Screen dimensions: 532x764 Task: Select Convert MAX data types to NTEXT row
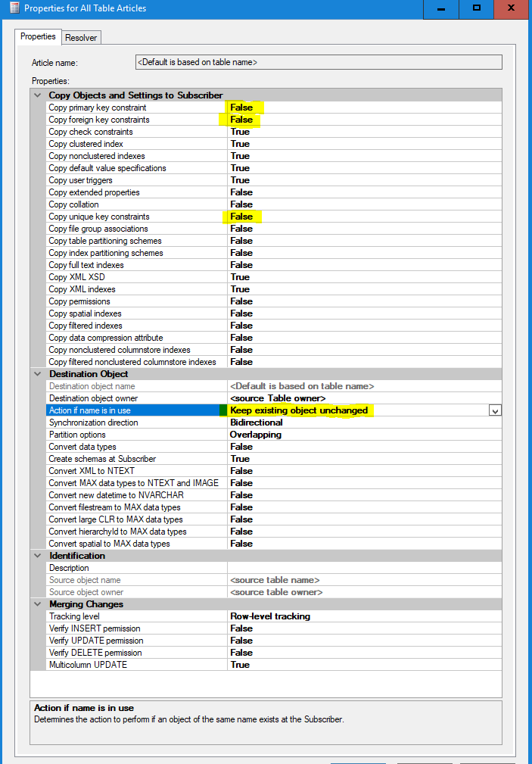point(274,483)
